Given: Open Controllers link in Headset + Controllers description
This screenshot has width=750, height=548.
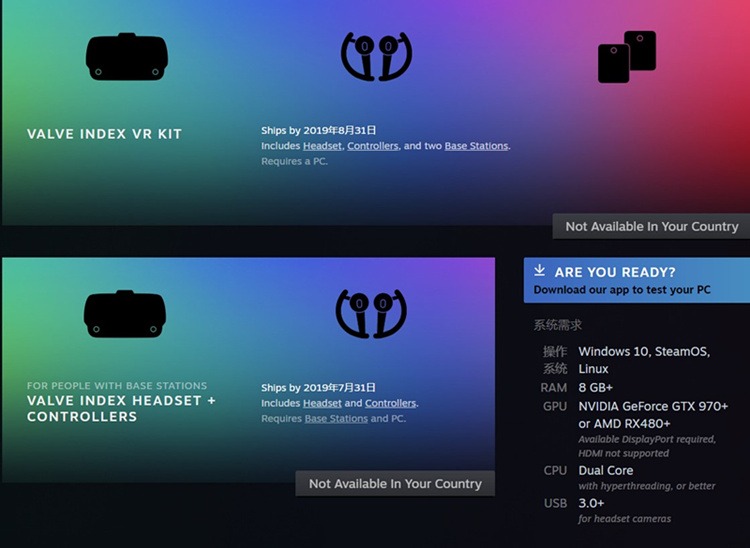Looking at the screenshot, I should click(390, 403).
